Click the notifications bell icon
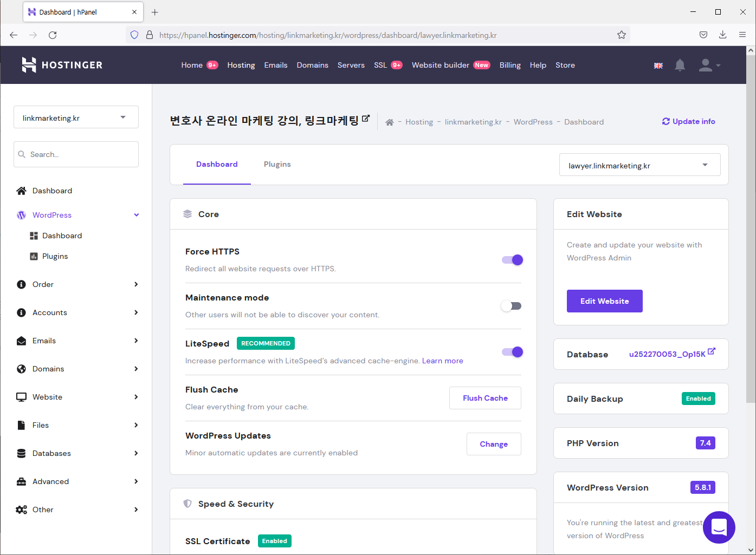This screenshot has height=555, width=756. 680,66
